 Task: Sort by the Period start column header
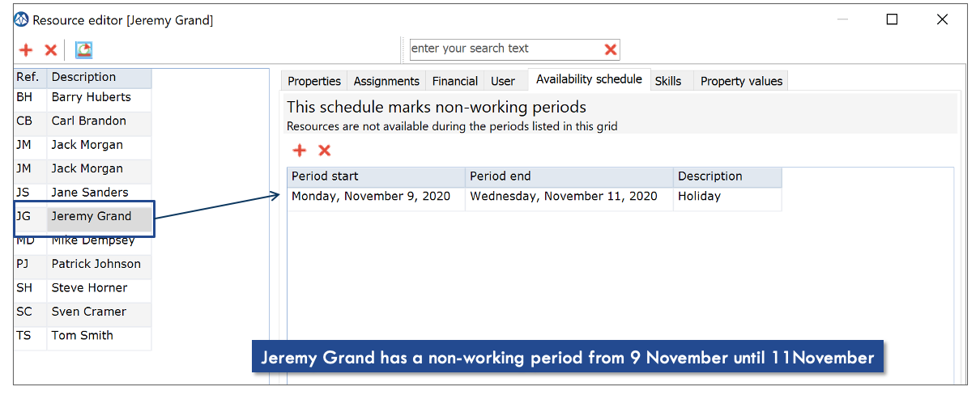[377, 176]
